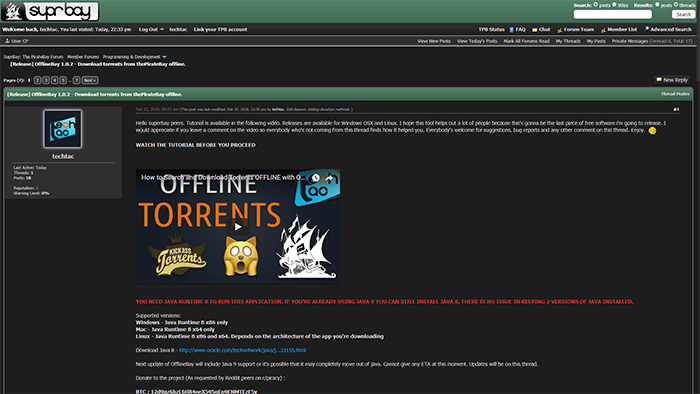700x394 pixels.
Task: Expand the breadcrumb dropdown arrow after Programming & Development
Action: point(164,57)
